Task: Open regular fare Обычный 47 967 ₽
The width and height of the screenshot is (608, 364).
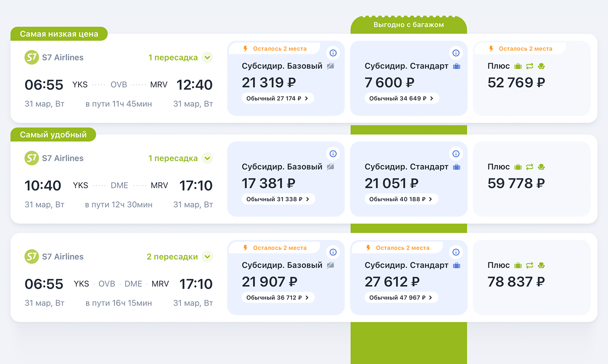Action: point(401,298)
